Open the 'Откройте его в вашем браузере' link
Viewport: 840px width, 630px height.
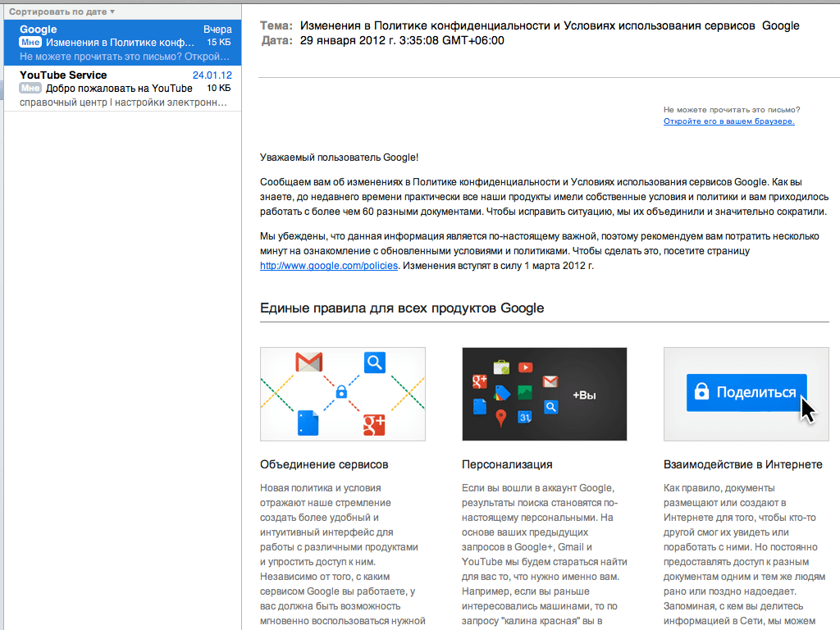point(728,121)
